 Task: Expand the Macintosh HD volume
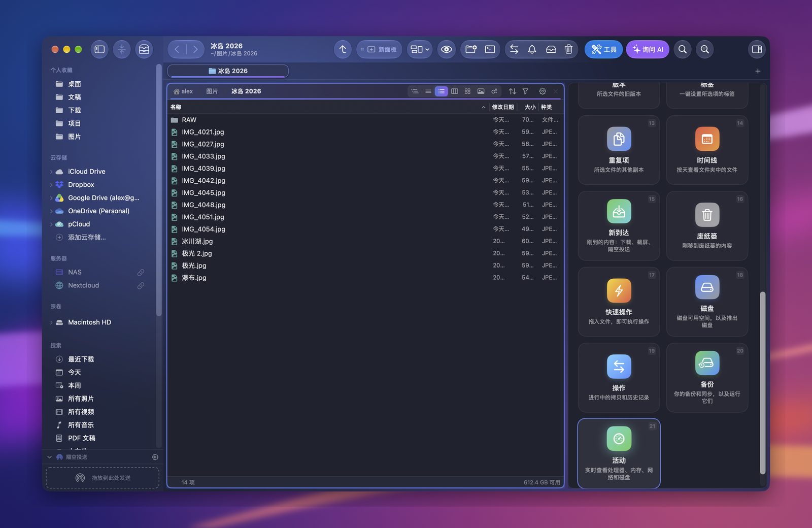click(51, 322)
